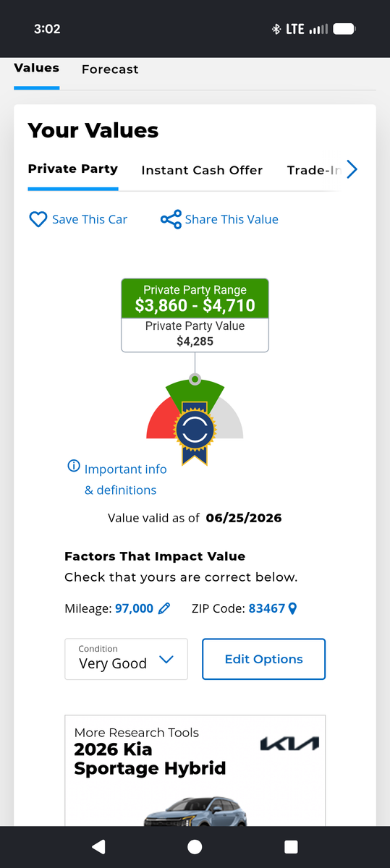Select the Private Party tab
Viewport: 390px width, 868px height.
72,169
